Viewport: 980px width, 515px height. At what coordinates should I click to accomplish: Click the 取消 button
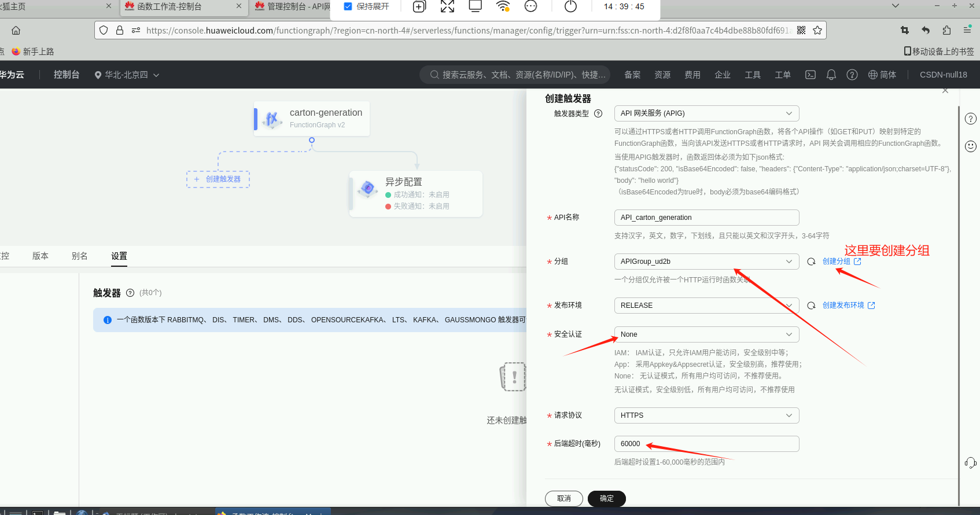(x=564, y=499)
